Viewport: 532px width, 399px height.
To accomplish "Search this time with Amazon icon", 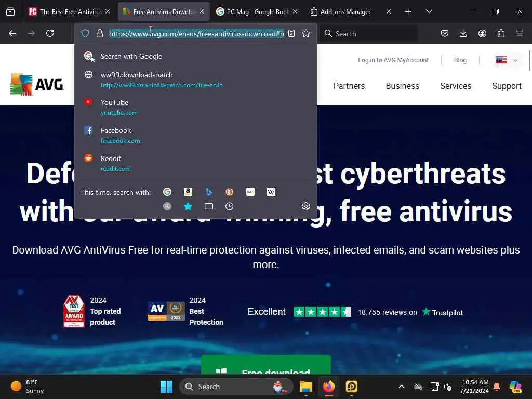I will [x=188, y=192].
